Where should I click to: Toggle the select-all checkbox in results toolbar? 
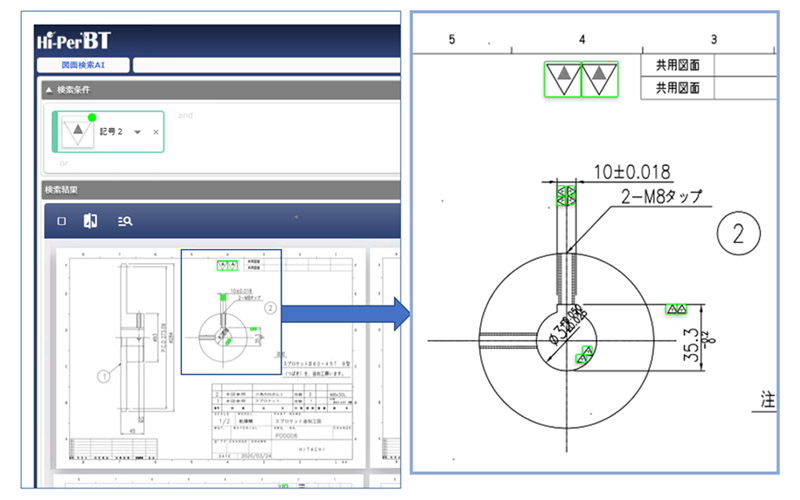click(62, 222)
